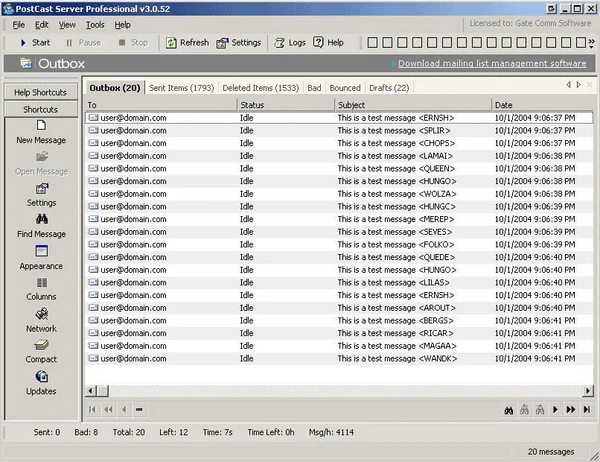Click the envelope icon of <MAGAA> row
600x462 pixels.
pyautogui.click(x=93, y=346)
